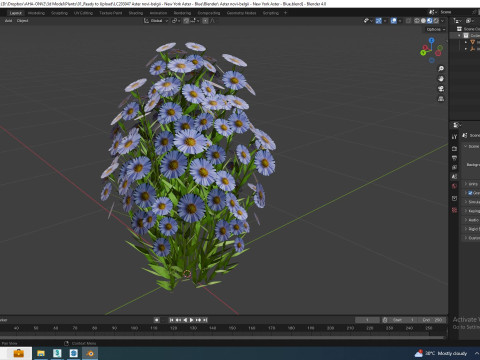The image size is (480, 360).
Task: Open the Compositing workspace tab
Action: coord(209,13)
